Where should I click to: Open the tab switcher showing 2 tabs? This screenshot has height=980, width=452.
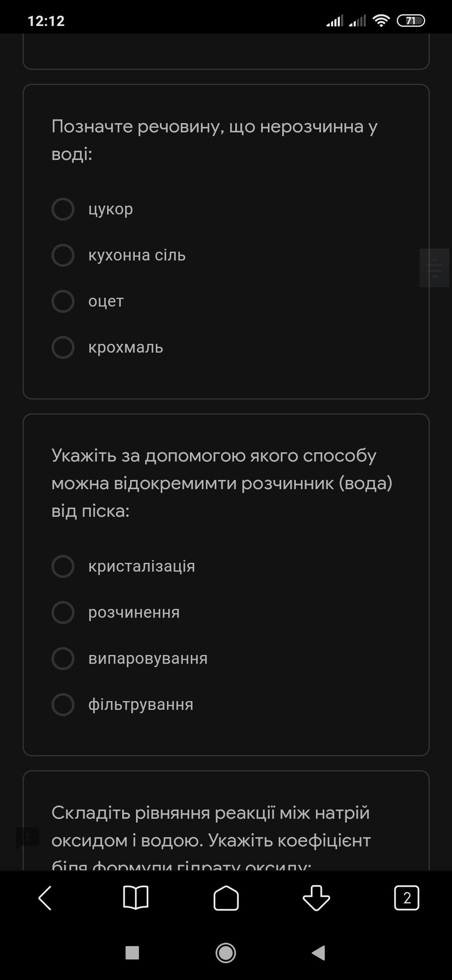point(406,898)
